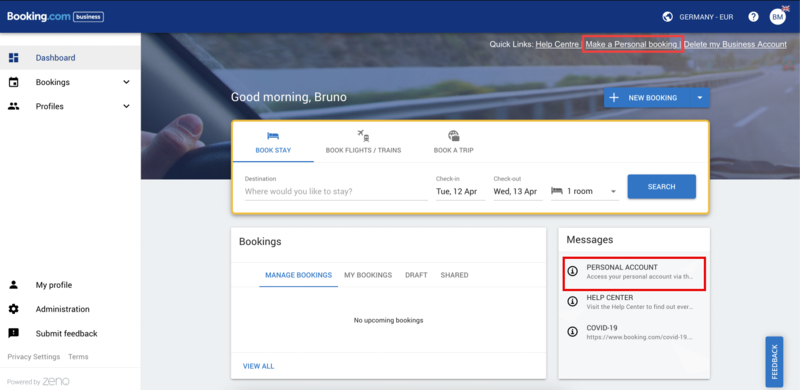
Task: Expand the Bookings sidebar chevron
Action: coord(127,82)
